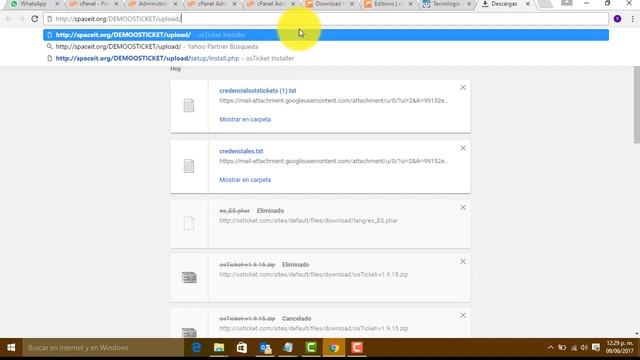
Task: Open the Windows Start menu
Action: [x=11, y=348]
